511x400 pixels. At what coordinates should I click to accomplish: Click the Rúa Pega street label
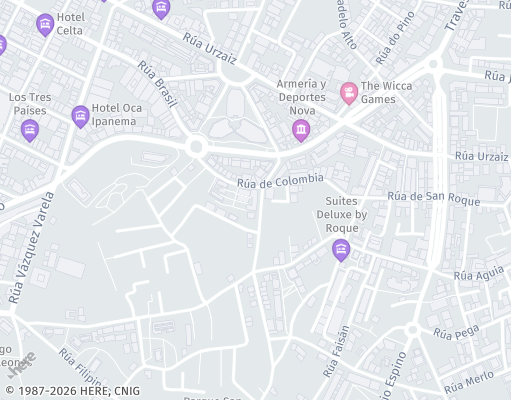pos(456,332)
